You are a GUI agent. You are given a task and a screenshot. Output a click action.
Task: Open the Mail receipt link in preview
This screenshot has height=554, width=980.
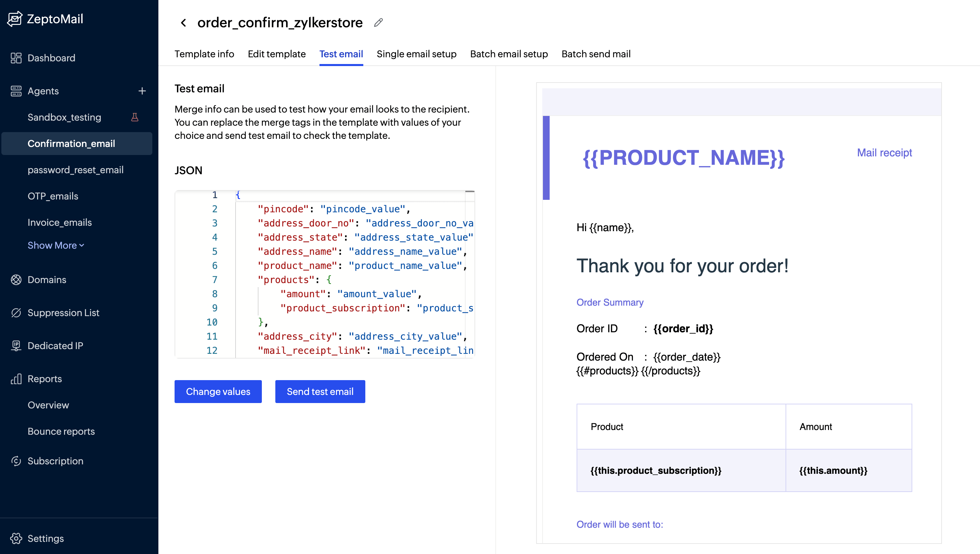tap(885, 153)
